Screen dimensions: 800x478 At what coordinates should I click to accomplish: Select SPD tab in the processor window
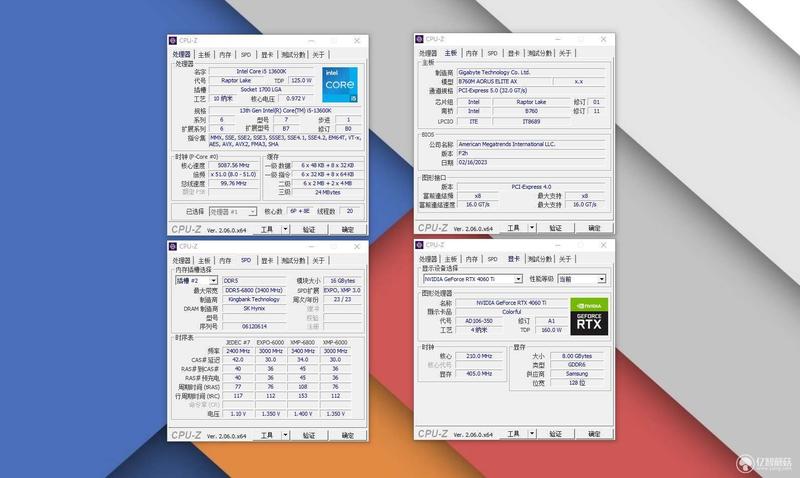click(x=246, y=55)
